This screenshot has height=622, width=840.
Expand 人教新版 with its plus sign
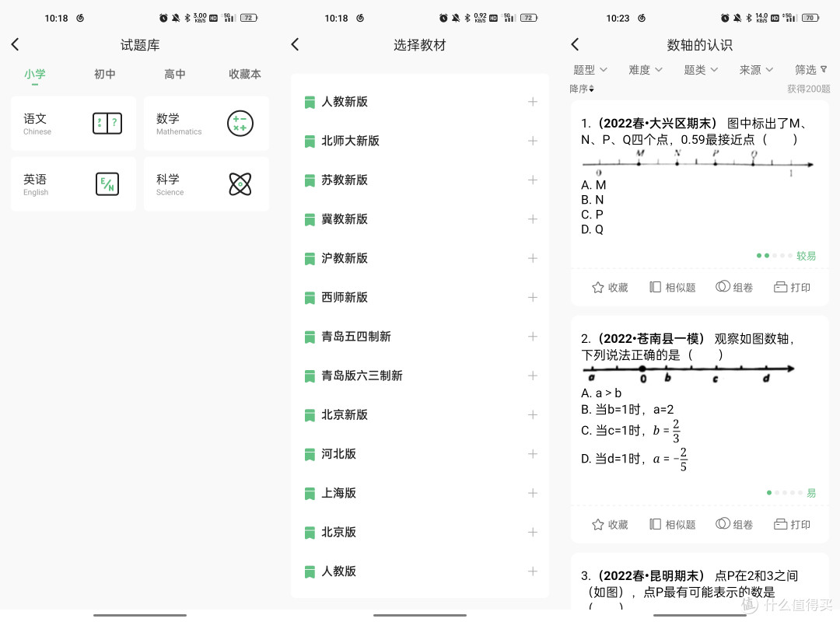pos(533,102)
